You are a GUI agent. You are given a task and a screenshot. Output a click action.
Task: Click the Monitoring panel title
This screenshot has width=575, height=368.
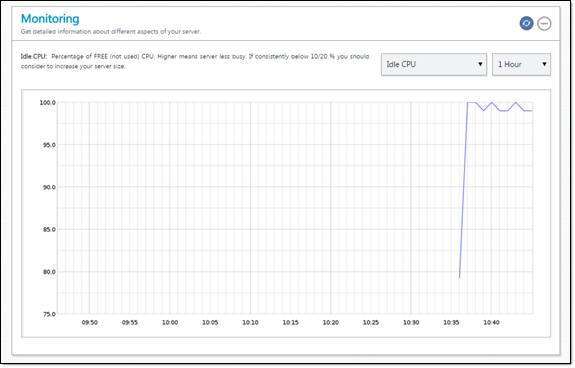[x=50, y=19]
